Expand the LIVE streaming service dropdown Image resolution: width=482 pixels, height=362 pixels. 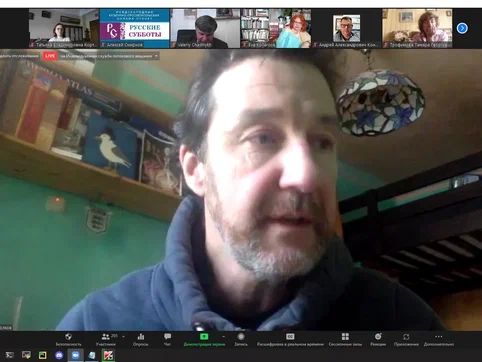click(156, 56)
